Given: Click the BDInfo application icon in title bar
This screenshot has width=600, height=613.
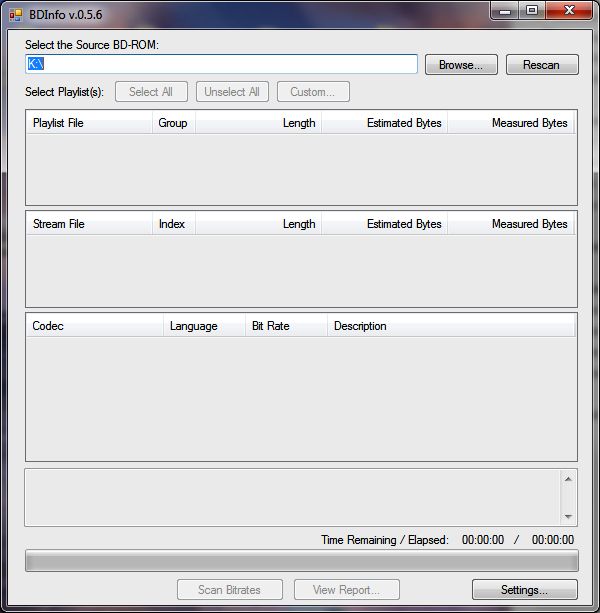Looking at the screenshot, I should [16, 15].
